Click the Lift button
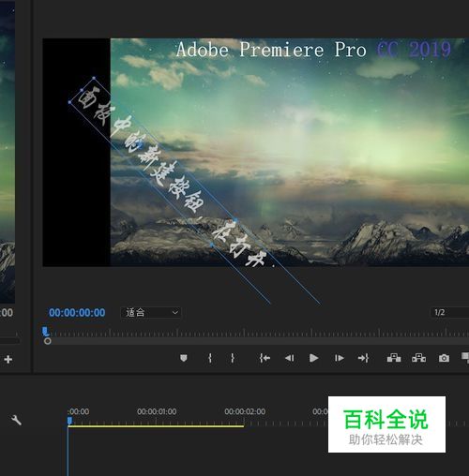 pos(394,358)
